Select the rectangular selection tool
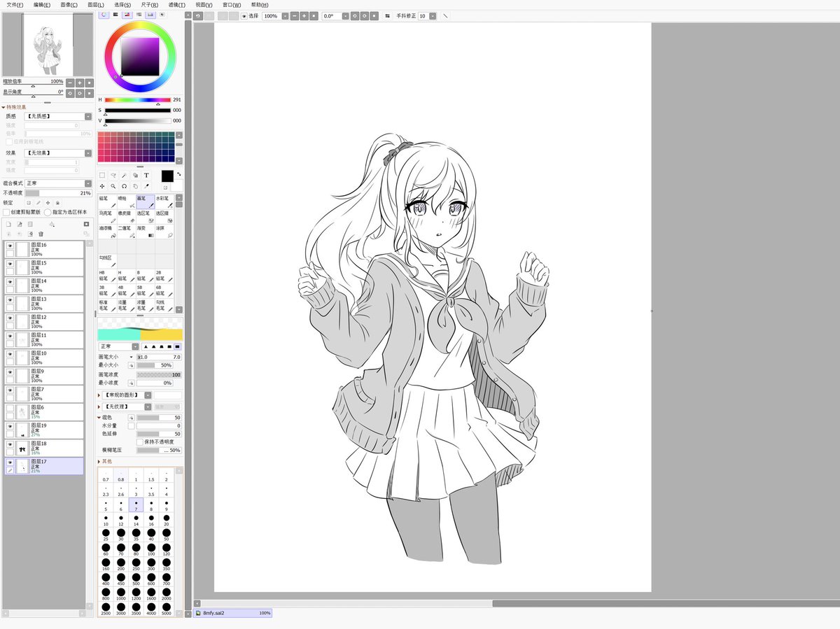The image size is (840, 629). [x=102, y=176]
